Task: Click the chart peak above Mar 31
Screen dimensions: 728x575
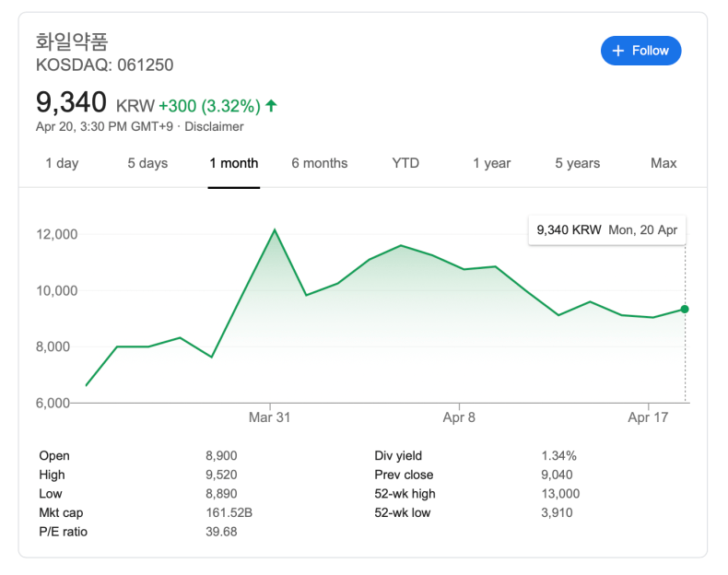Action: point(275,229)
